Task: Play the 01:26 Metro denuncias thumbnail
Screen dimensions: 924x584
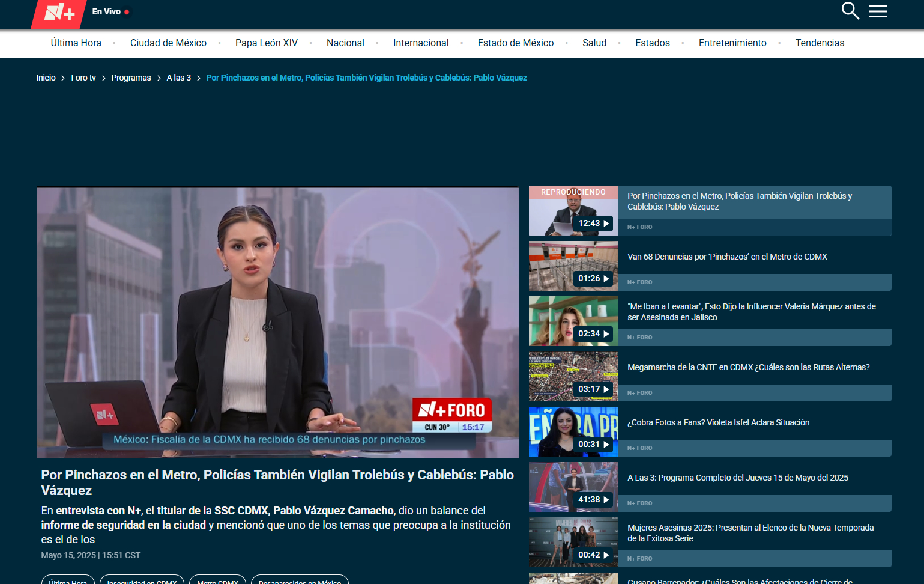Action: tap(573, 266)
